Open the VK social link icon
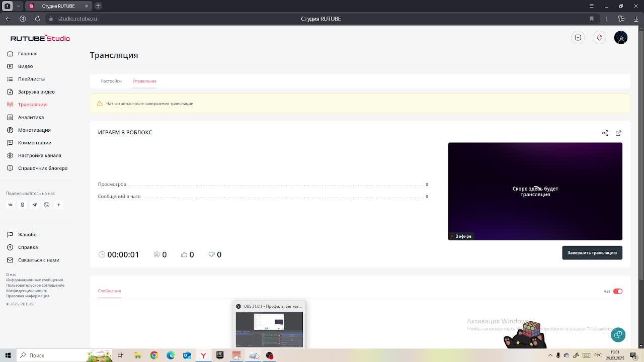The image size is (644, 362). [10, 205]
